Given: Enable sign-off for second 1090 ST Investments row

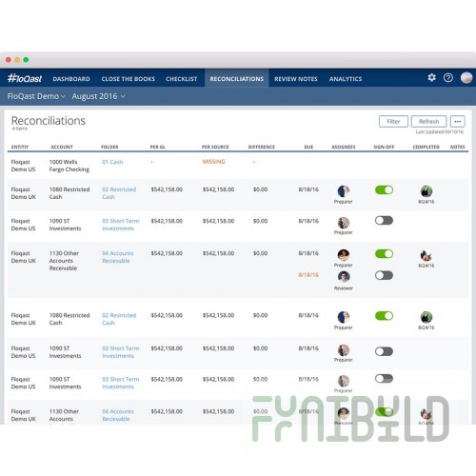Looking at the screenshot, I should coord(384,351).
